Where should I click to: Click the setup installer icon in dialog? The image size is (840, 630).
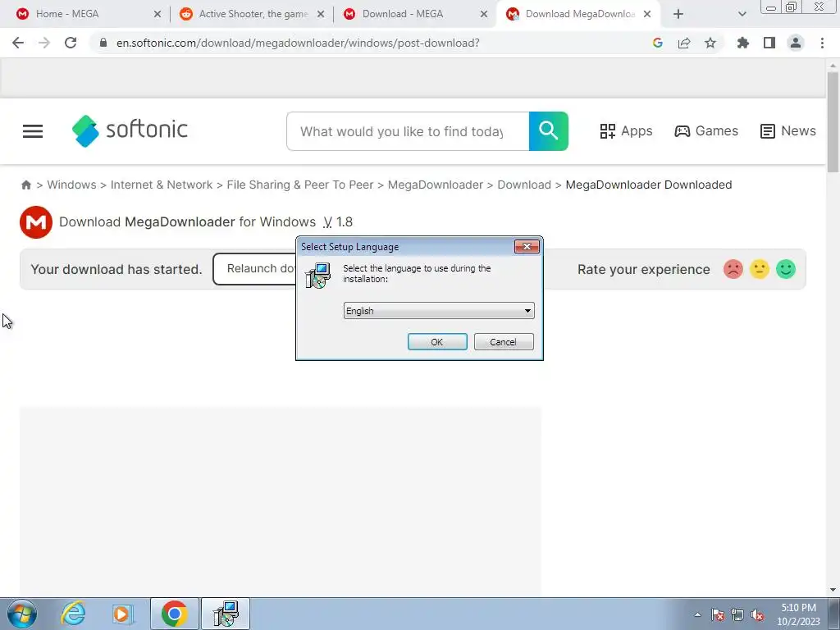tap(318, 276)
